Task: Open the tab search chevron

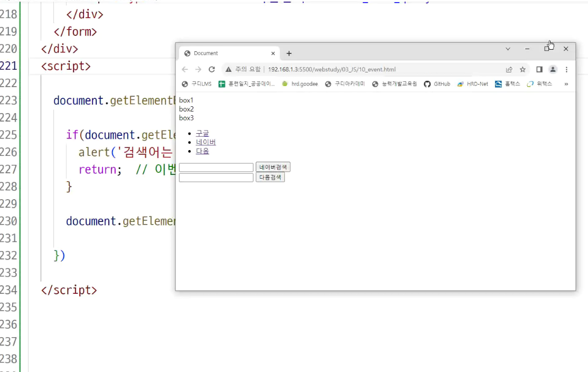Action: [508, 49]
